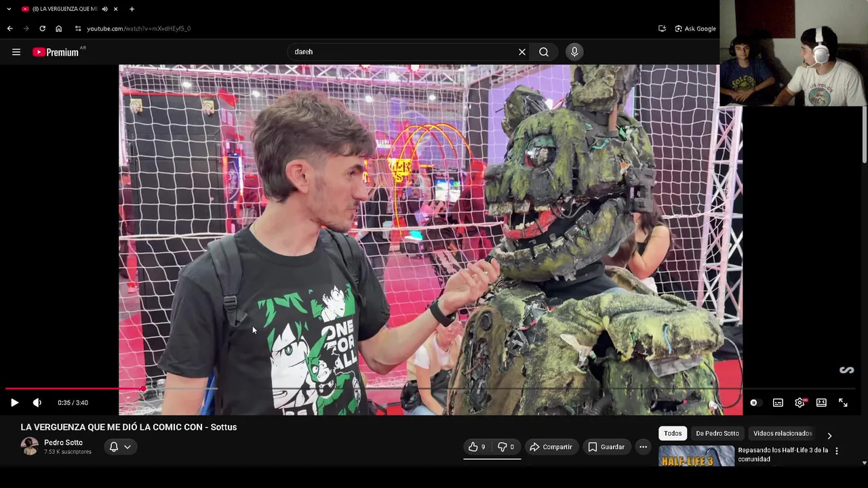Open player settings gear

point(800,403)
